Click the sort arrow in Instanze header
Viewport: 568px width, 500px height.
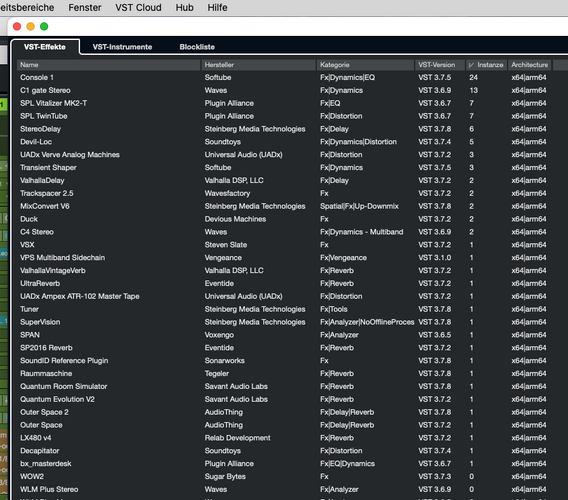pyautogui.click(x=471, y=65)
